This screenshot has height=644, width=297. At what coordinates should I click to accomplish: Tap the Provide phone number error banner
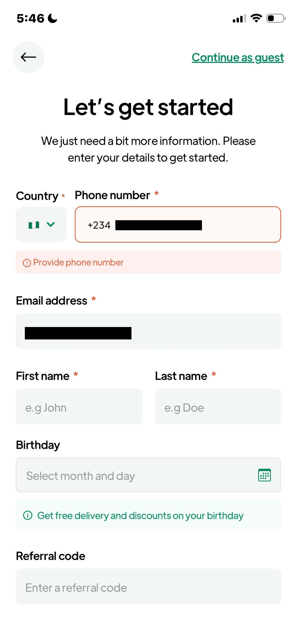click(148, 262)
